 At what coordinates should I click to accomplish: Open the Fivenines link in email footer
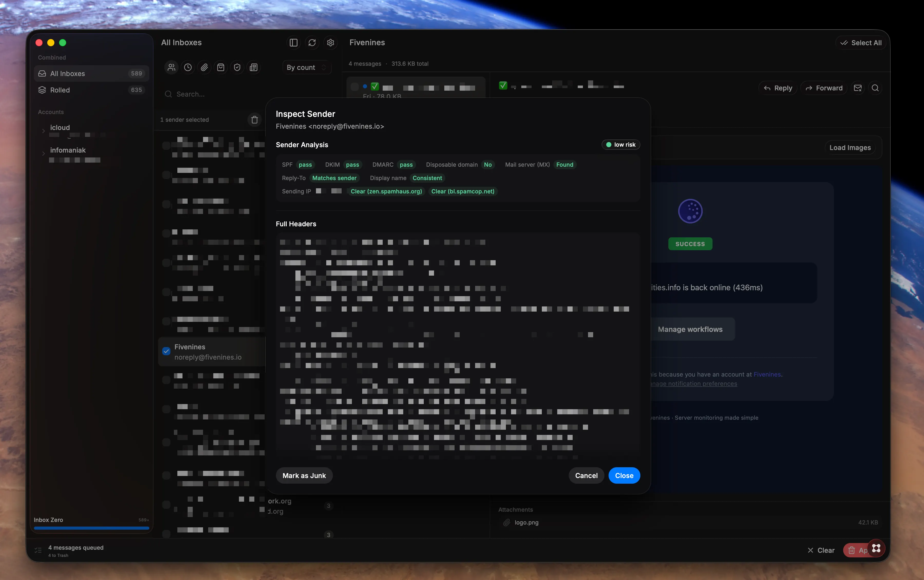click(x=767, y=375)
